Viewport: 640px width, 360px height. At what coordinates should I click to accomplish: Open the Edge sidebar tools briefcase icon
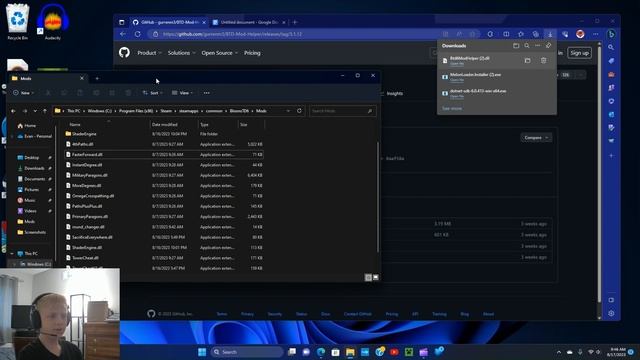click(x=611, y=74)
